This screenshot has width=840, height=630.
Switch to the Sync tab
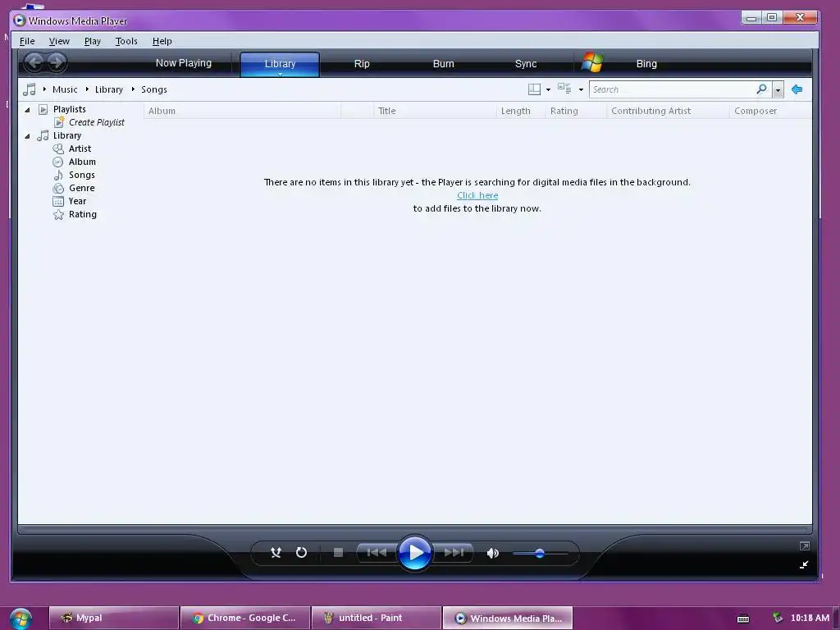pyautogui.click(x=526, y=64)
